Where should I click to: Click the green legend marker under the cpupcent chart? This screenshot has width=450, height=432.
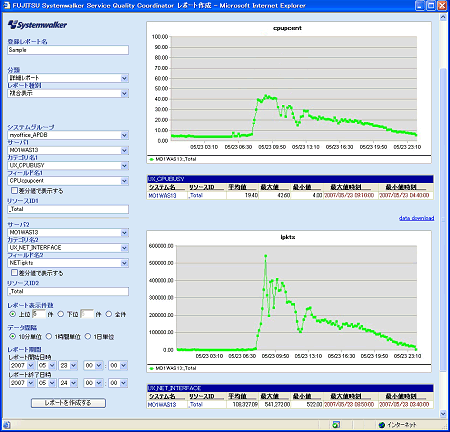click(x=152, y=159)
